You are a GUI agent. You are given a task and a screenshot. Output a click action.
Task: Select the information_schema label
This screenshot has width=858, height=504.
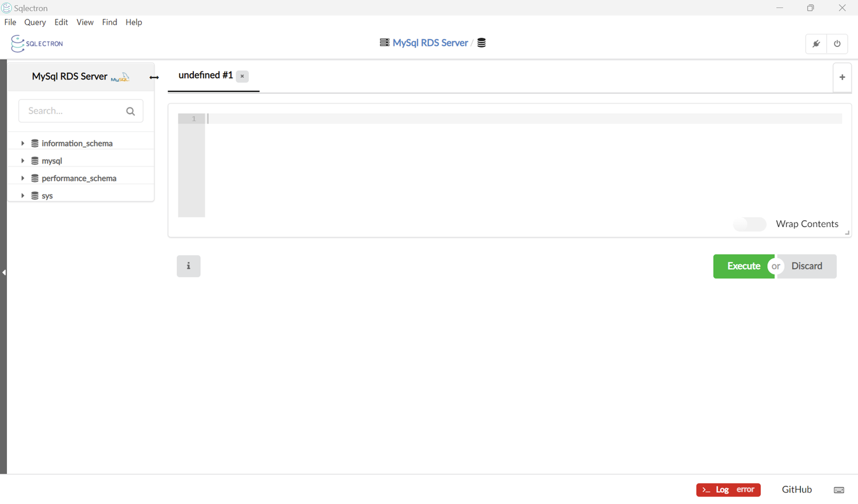point(77,144)
